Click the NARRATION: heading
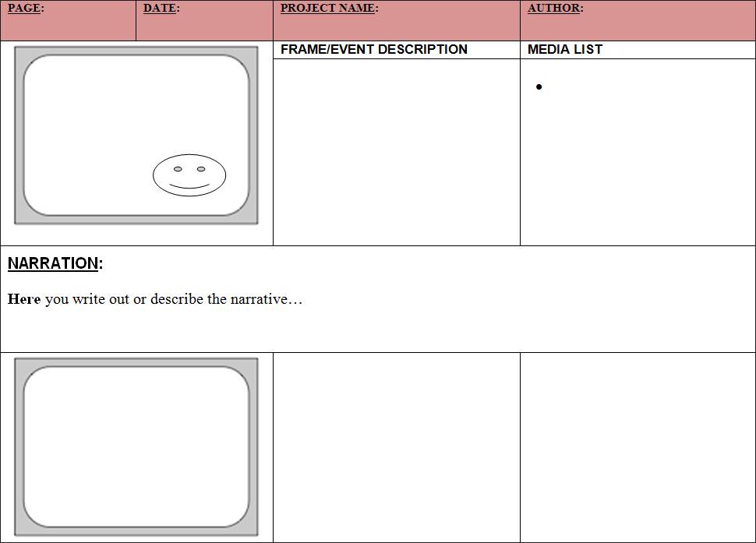This screenshot has height=543, width=756. point(55,263)
